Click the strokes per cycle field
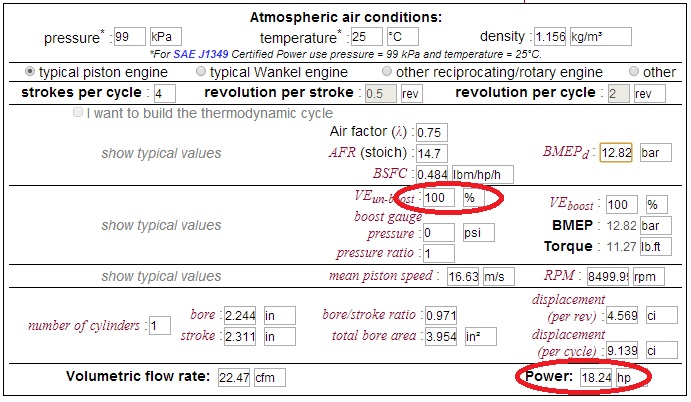The image size is (691, 402). [x=164, y=93]
